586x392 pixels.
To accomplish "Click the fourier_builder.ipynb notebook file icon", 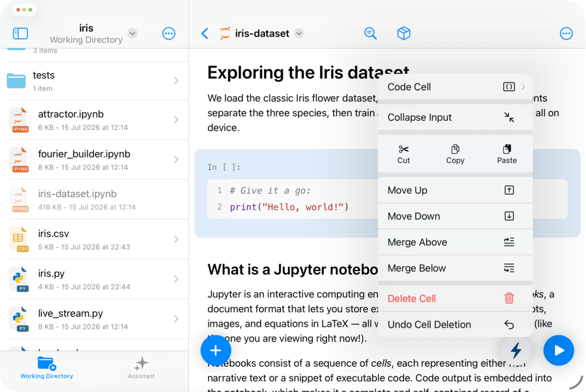I will pyautogui.click(x=19, y=160).
